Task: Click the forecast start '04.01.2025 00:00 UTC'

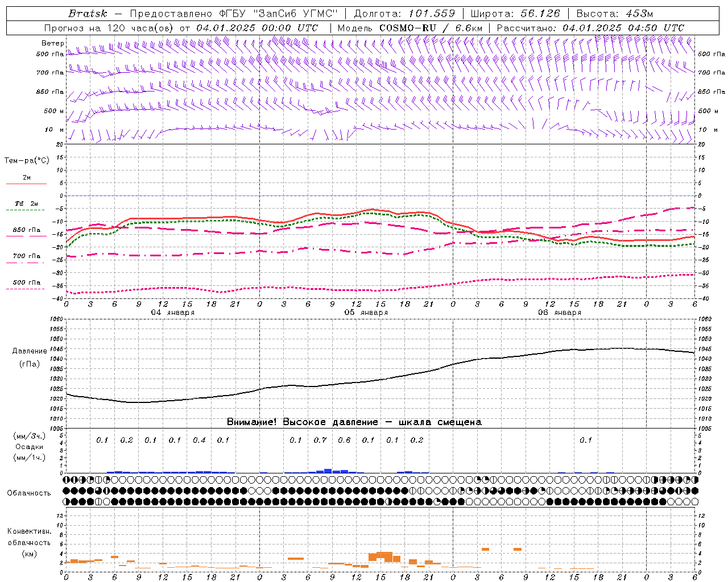Action: (257, 28)
